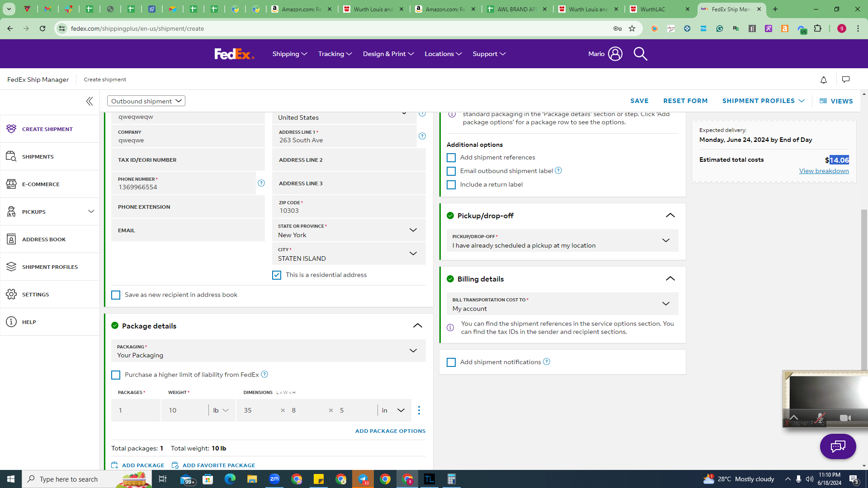Open the State or Province dropdown
This screenshot has height=488, width=868.
(349, 230)
